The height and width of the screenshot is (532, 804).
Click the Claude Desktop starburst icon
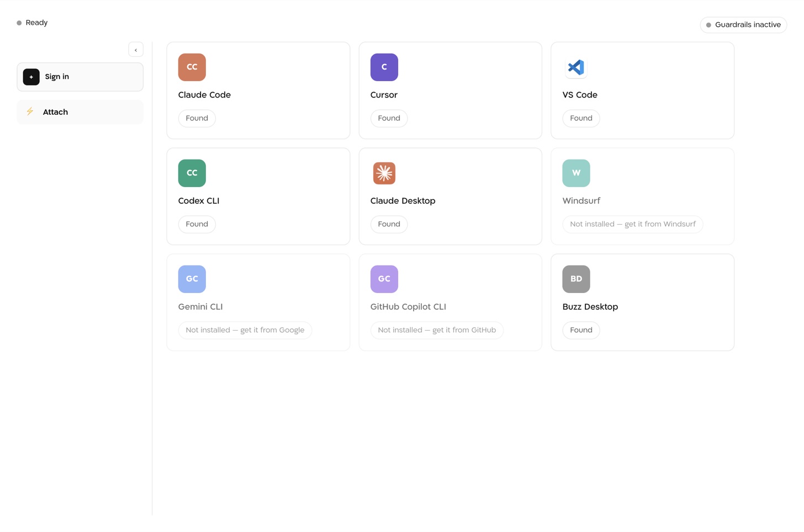384,173
